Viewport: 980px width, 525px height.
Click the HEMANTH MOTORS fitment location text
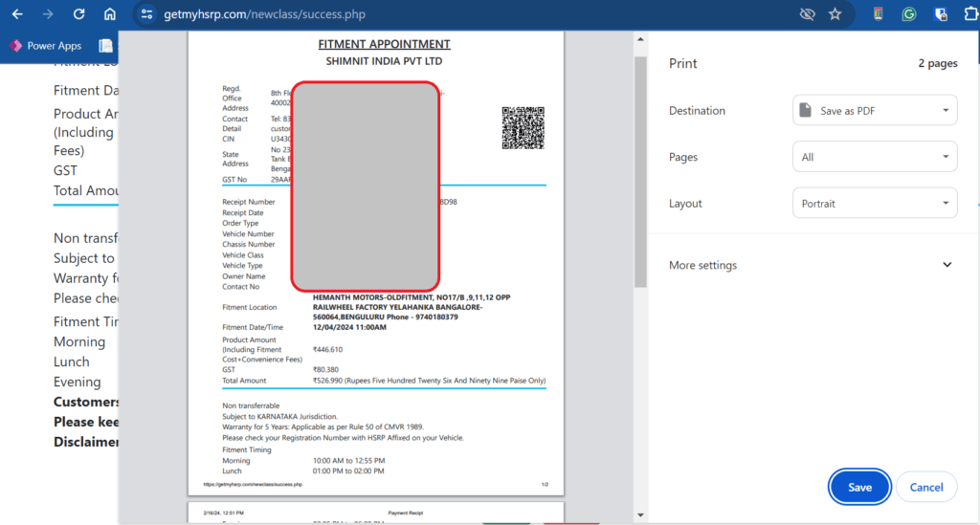tap(412, 307)
